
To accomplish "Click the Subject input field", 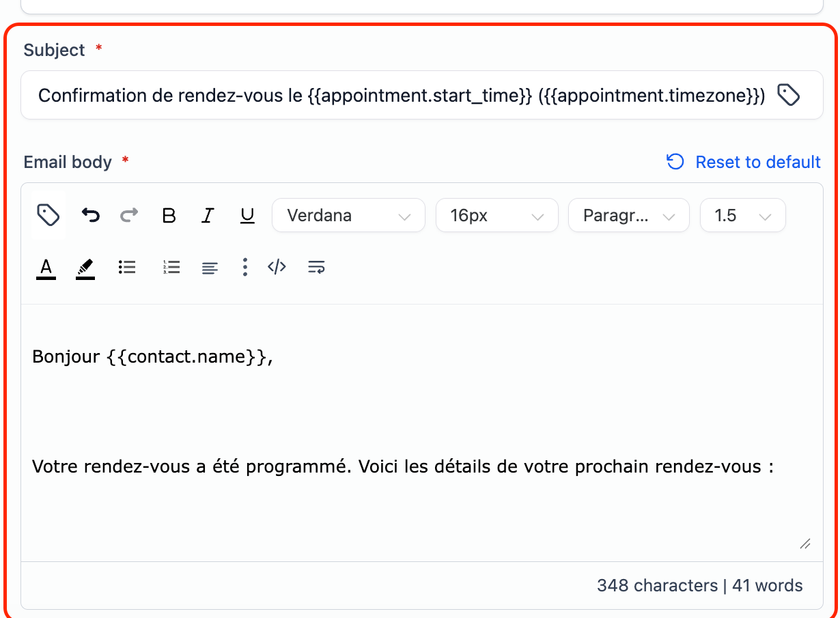I will [421, 95].
